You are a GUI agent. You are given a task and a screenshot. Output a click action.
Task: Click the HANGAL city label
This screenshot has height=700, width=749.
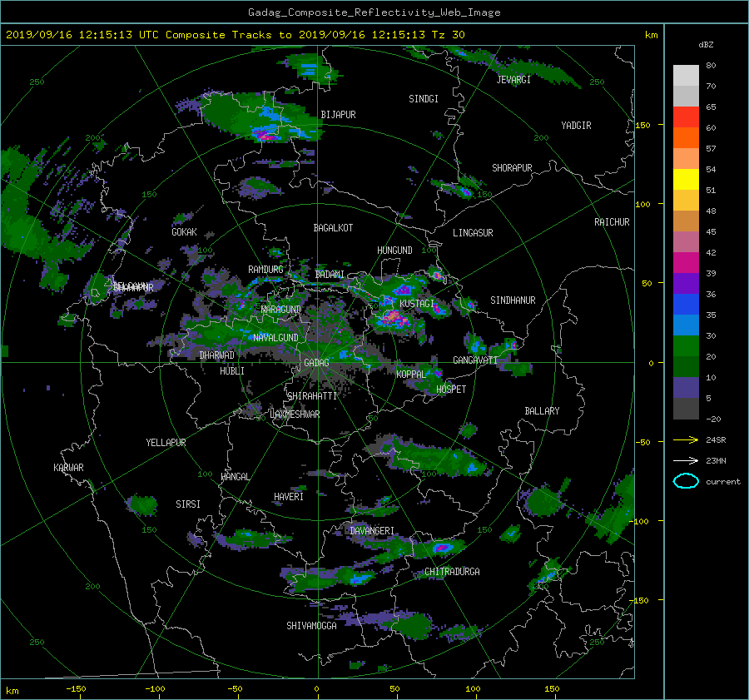tap(235, 477)
